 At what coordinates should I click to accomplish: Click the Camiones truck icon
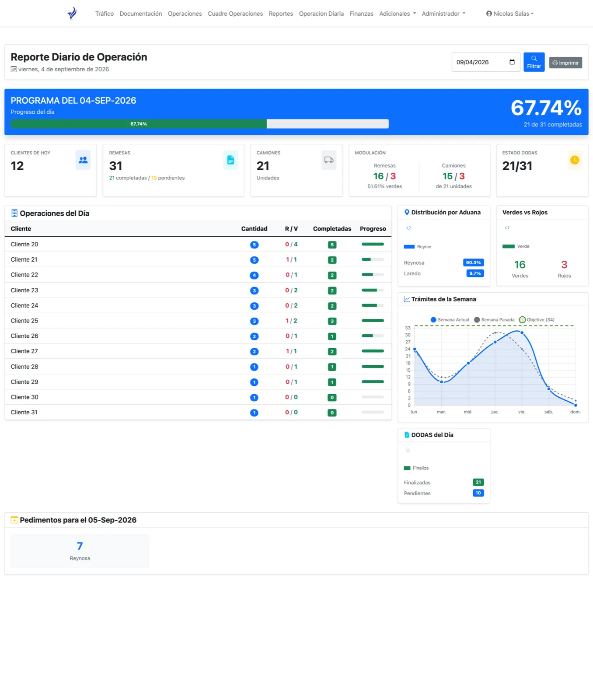click(x=329, y=160)
